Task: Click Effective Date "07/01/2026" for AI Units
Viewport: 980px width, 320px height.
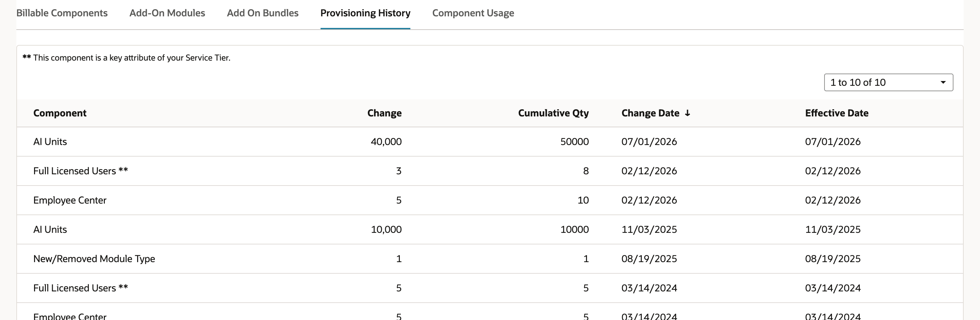Action: click(x=832, y=142)
